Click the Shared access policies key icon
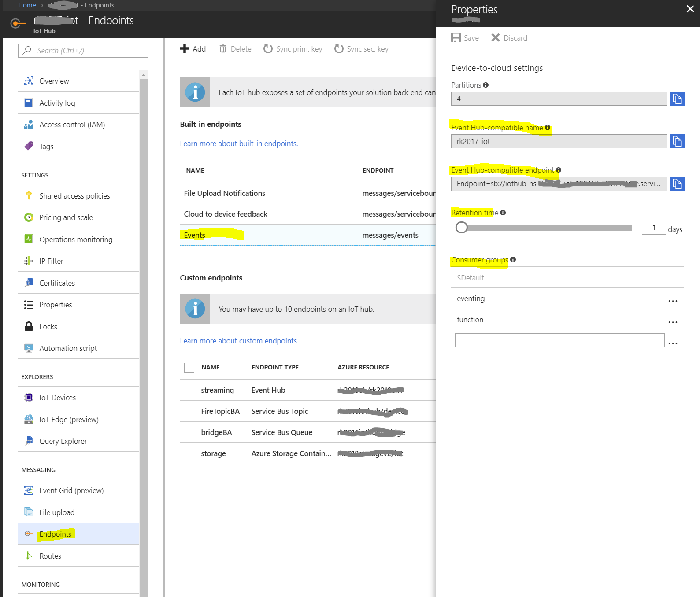700x597 pixels. [29, 195]
